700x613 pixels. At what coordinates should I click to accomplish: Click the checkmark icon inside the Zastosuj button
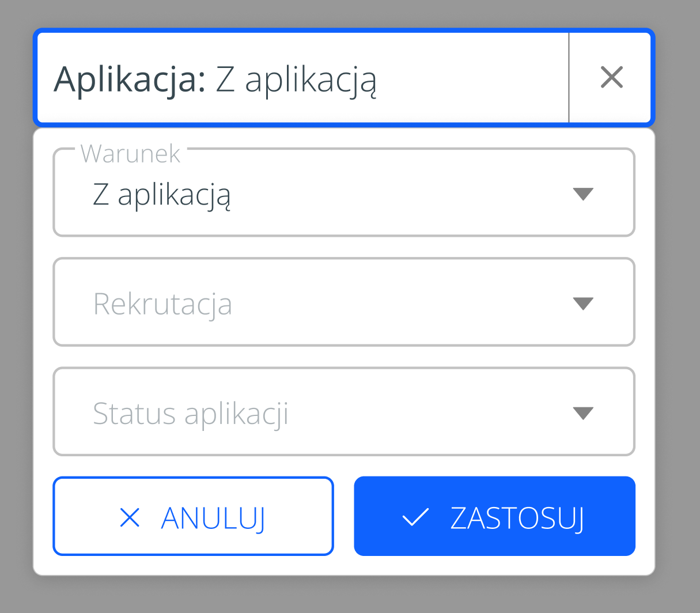tap(415, 517)
